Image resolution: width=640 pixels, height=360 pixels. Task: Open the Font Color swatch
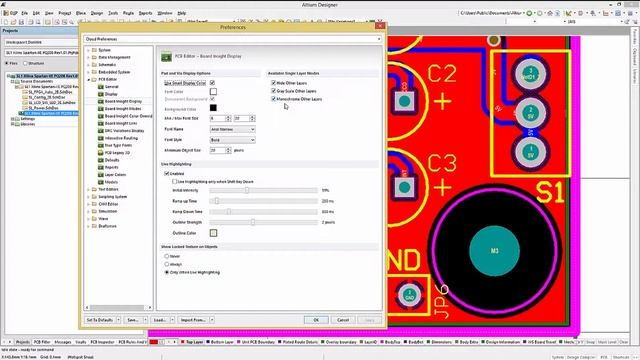tap(213, 91)
